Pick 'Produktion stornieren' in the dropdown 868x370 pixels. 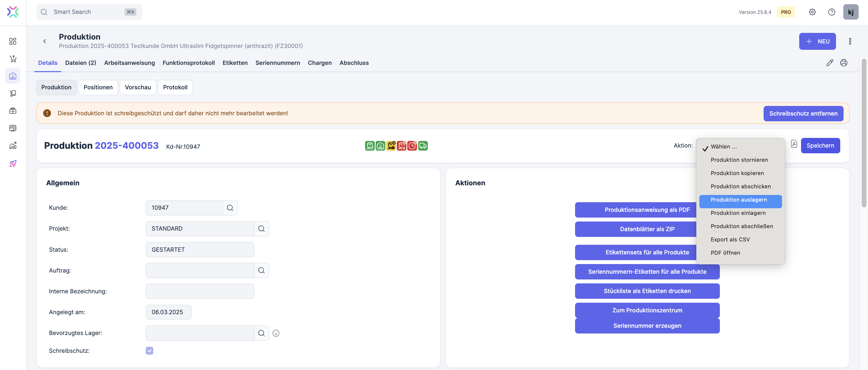739,160
